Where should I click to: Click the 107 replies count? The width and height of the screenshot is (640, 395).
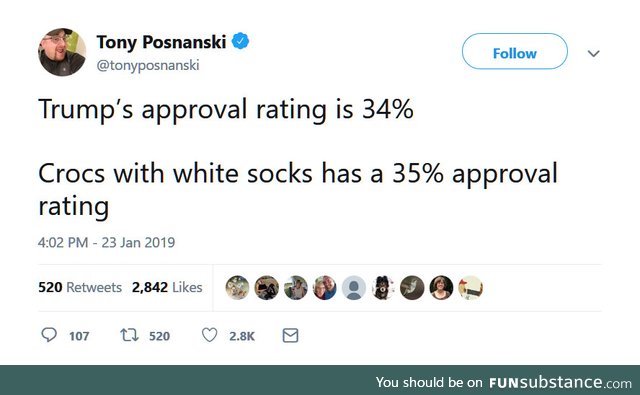[79, 336]
